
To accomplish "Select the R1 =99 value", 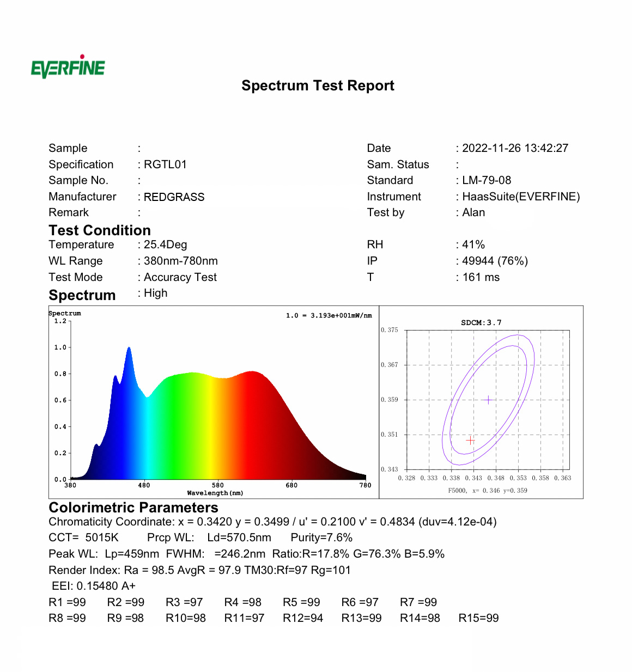I will click(x=67, y=602).
